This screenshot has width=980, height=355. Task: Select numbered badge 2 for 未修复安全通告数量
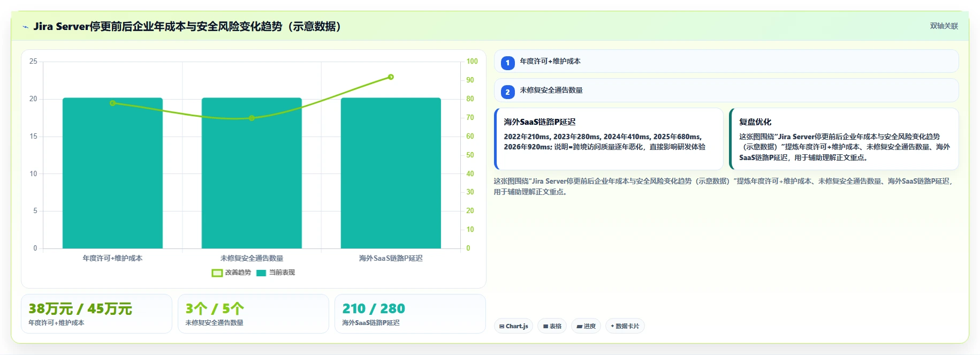click(x=507, y=92)
